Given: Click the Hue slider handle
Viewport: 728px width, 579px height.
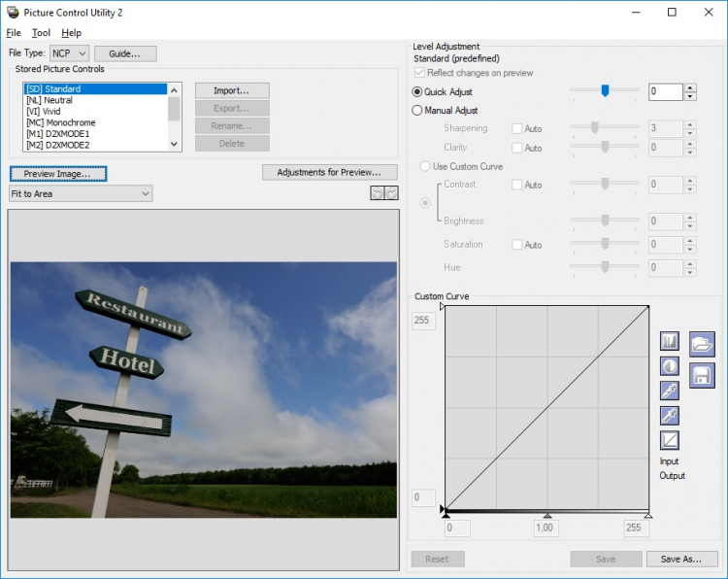Looking at the screenshot, I should tap(605, 267).
